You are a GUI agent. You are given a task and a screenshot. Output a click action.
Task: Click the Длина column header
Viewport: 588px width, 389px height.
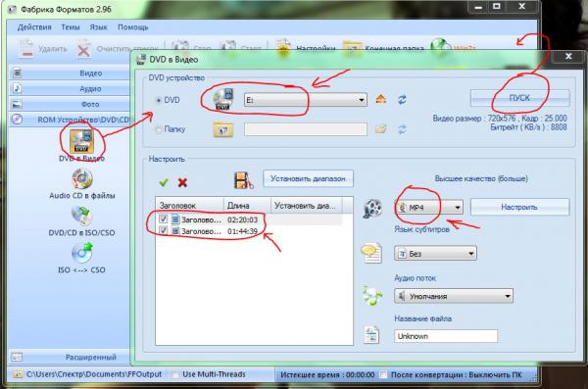click(x=248, y=205)
